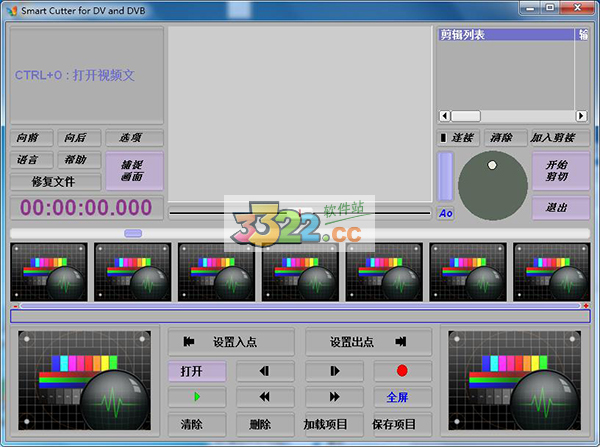Click the Set In Point (设置入点) button

tap(231, 341)
